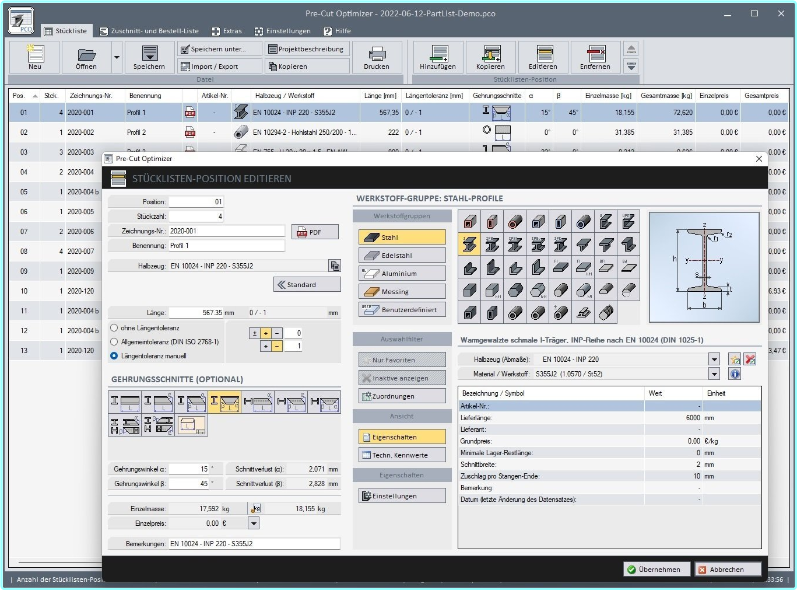Open the Einstellungen ribbon tab
The image size is (797, 590).
pyautogui.click(x=283, y=31)
